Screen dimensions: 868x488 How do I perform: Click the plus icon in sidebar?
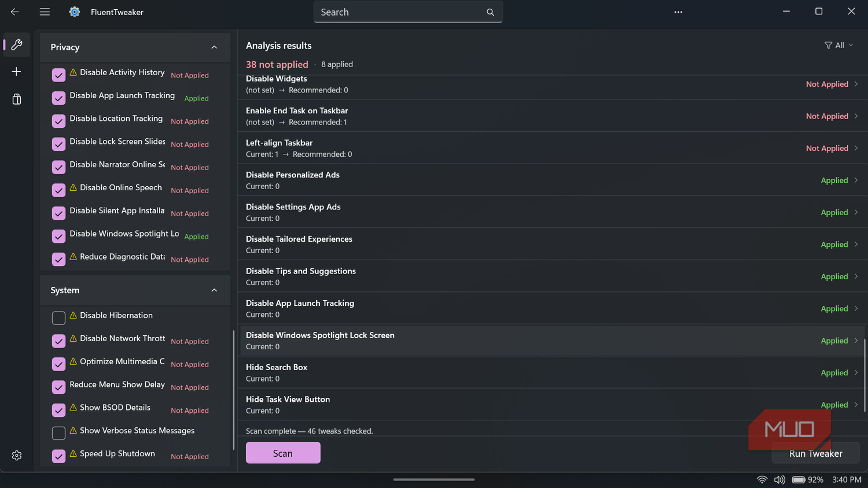[x=16, y=71]
